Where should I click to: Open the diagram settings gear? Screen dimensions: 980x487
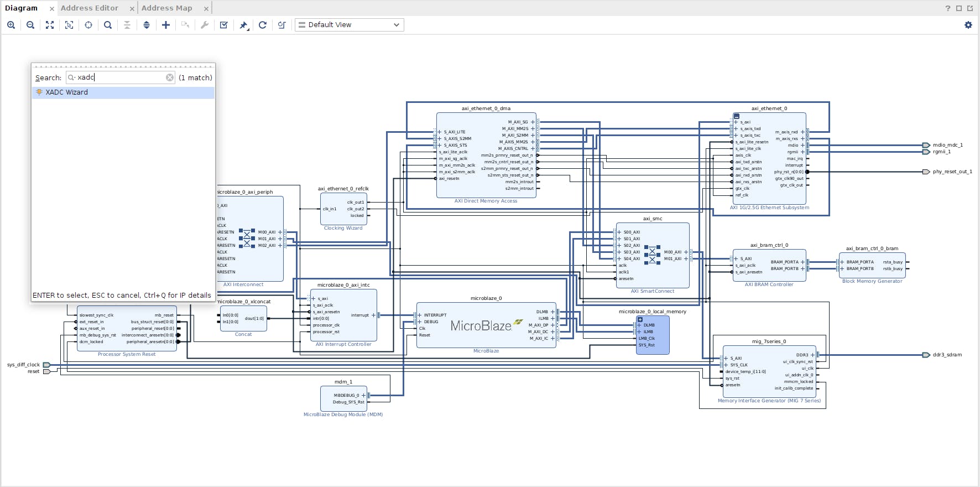[x=968, y=25]
